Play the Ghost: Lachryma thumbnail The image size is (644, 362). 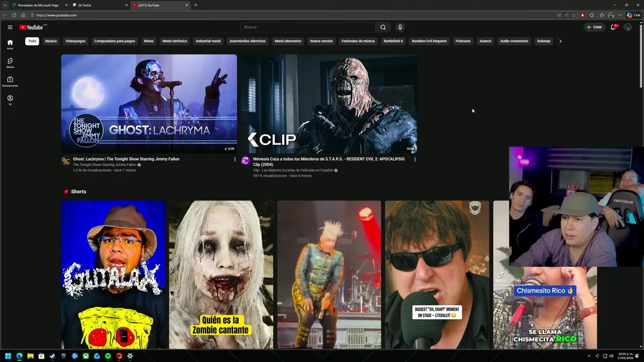point(149,104)
